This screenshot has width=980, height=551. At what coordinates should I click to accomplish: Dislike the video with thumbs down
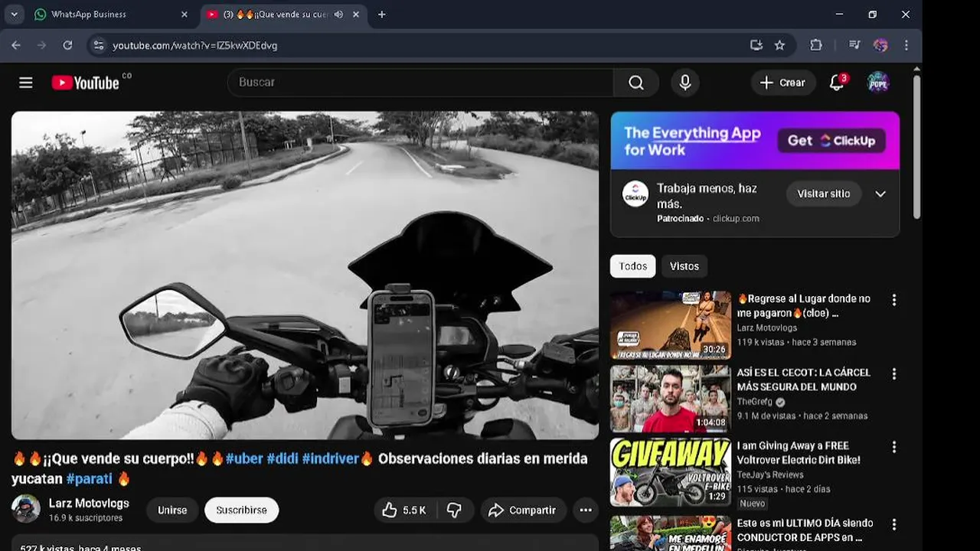[455, 510]
